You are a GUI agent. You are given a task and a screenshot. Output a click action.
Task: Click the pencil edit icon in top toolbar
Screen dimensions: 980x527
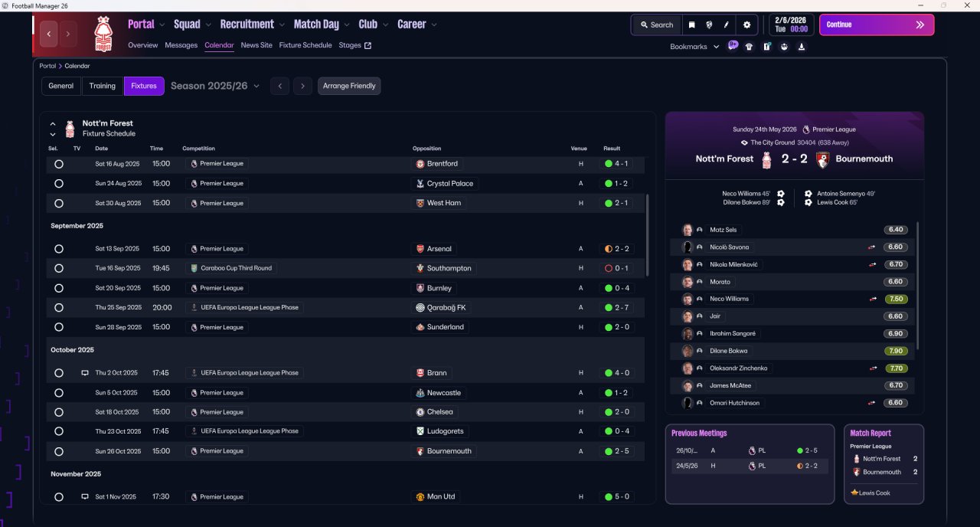pos(727,25)
